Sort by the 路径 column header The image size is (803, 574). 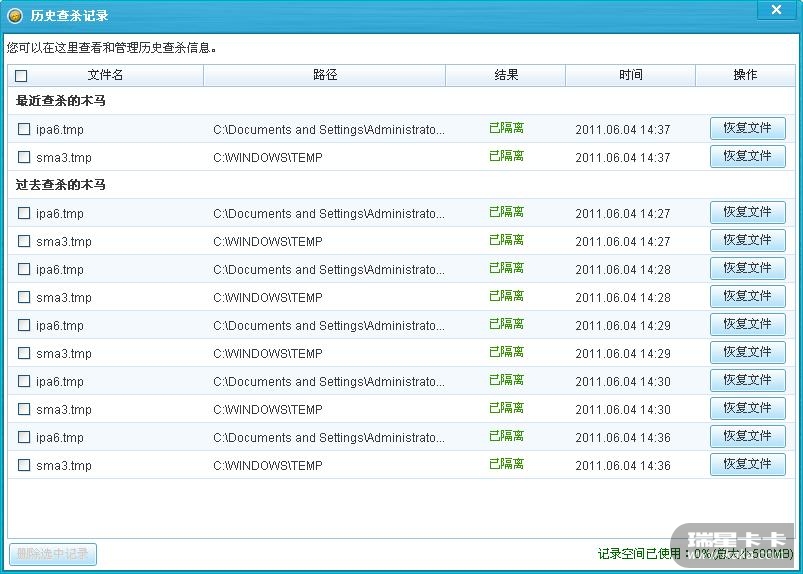pos(325,75)
